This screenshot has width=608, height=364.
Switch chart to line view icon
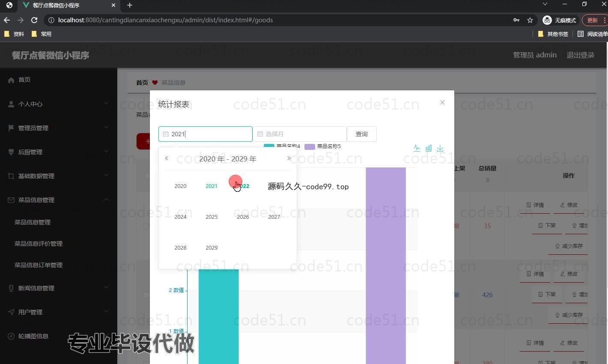(417, 148)
